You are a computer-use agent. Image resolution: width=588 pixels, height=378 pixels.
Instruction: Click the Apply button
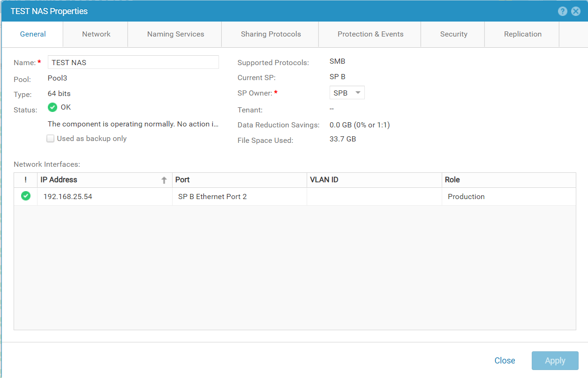click(555, 360)
